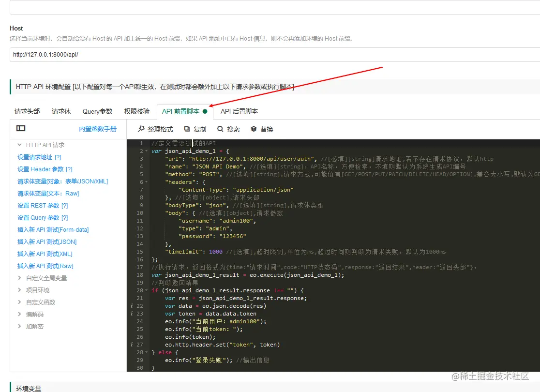The height and width of the screenshot is (392, 540).
Task: Insert 请求体变量[对象: 表单/JSON/XML] snippet
Action: pos(63,181)
